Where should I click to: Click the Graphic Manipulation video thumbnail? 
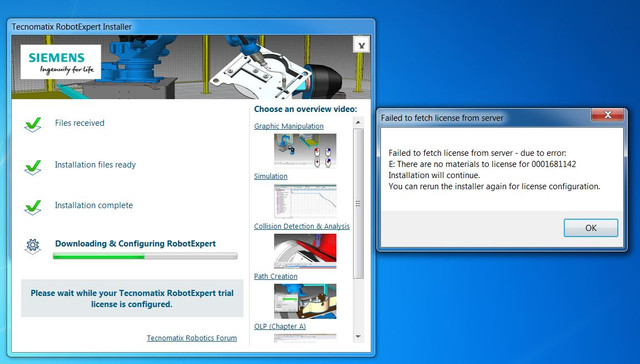point(305,151)
